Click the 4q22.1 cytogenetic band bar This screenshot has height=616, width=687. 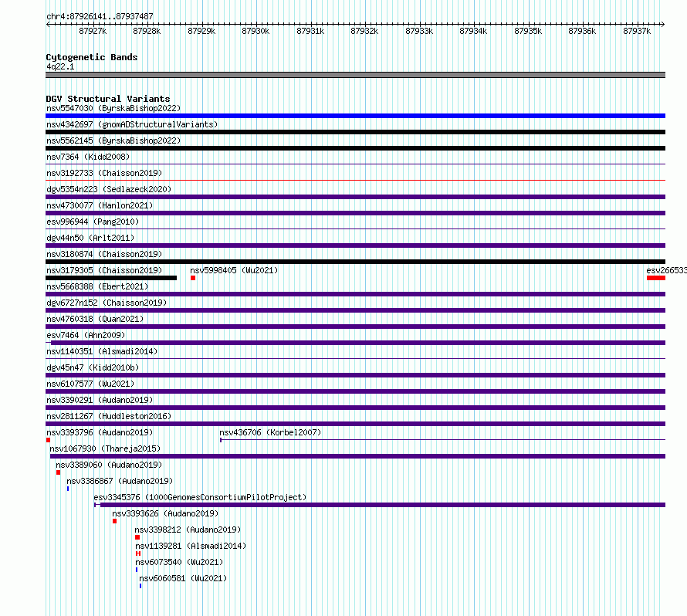pyautogui.click(x=355, y=75)
